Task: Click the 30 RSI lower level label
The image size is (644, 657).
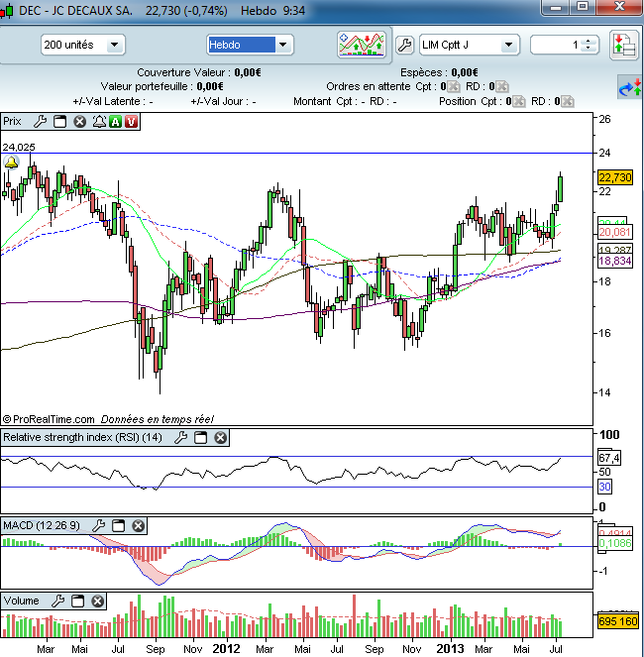Action: pos(604,487)
